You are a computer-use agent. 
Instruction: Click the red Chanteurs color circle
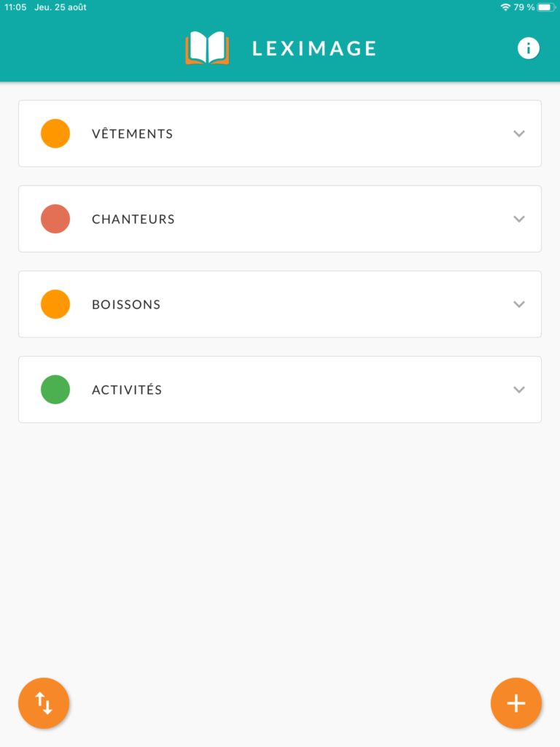pyautogui.click(x=55, y=219)
